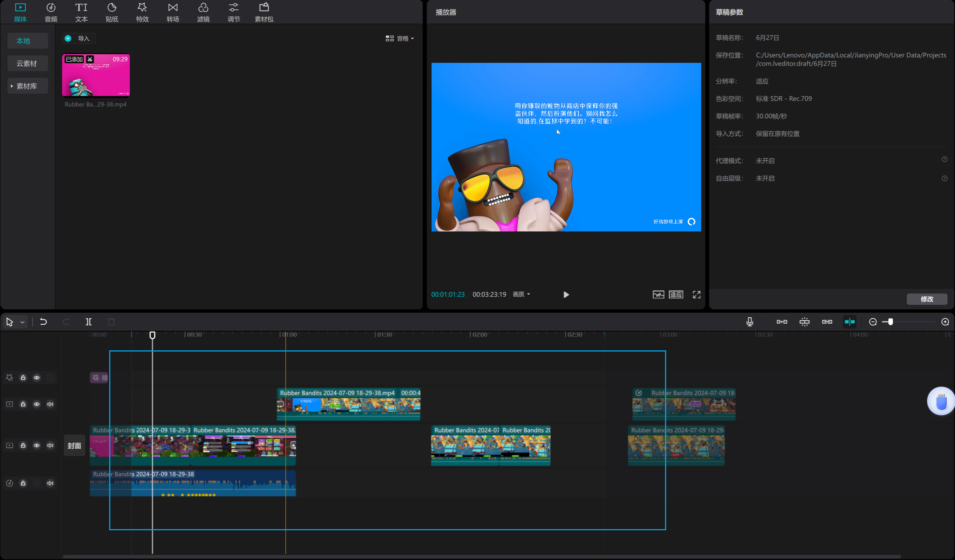Mute the main video track
955x560 pixels.
(x=50, y=445)
